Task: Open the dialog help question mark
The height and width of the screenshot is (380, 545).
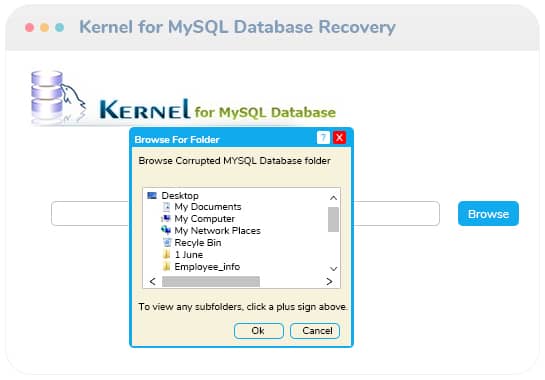Action: (323, 138)
